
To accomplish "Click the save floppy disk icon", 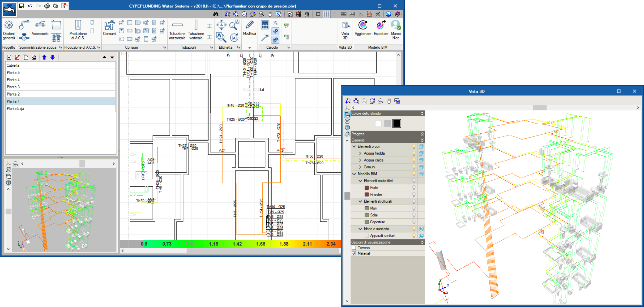I will [x=22, y=6].
